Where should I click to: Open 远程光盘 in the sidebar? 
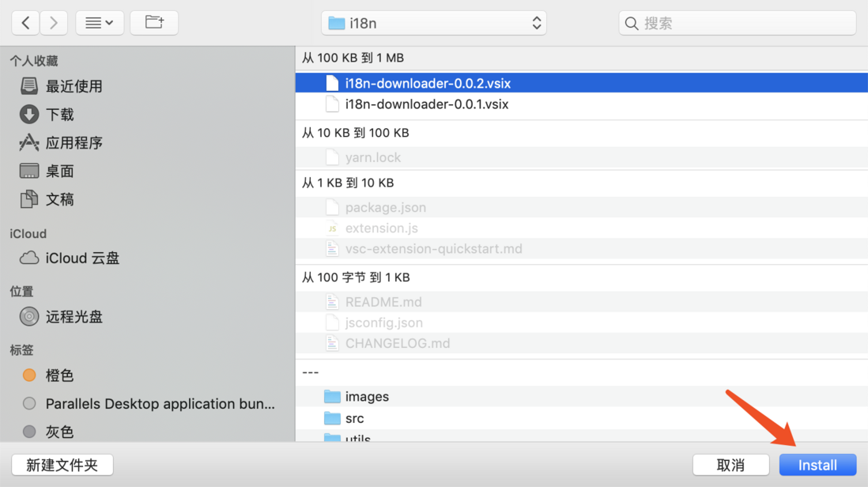click(x=74, y=317)
